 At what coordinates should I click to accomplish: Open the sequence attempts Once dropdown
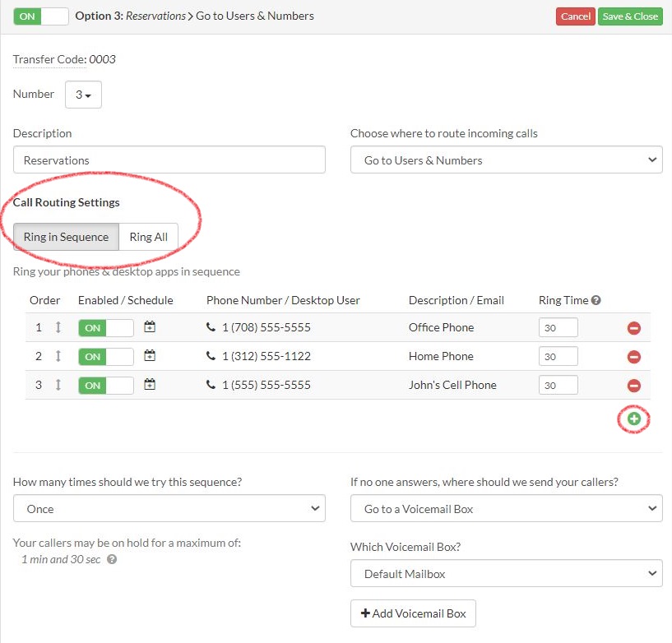(x=169, y=508)
